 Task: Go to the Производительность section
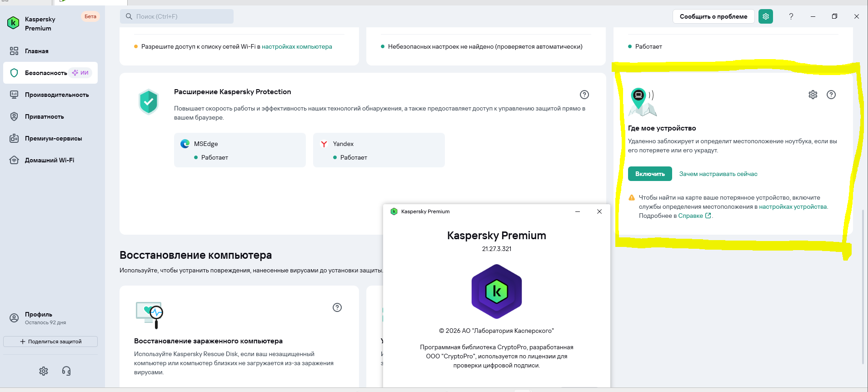tap(50, 95)
